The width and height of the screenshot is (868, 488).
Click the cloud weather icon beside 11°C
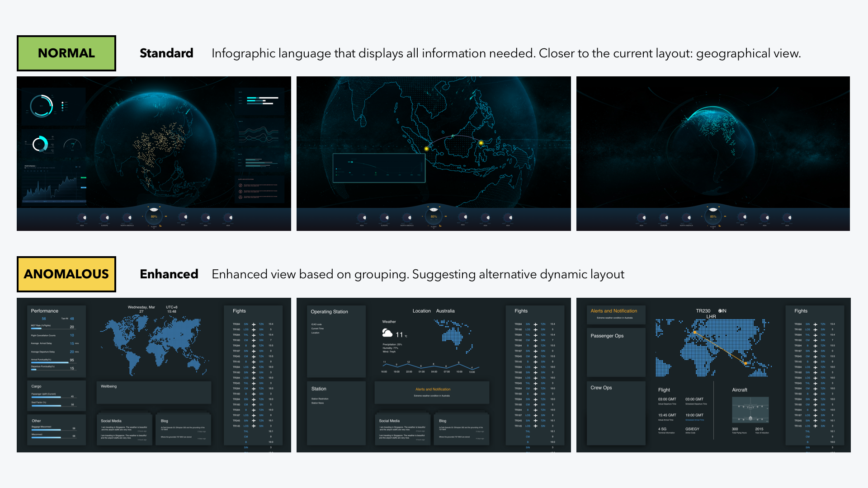pos(387,333)
